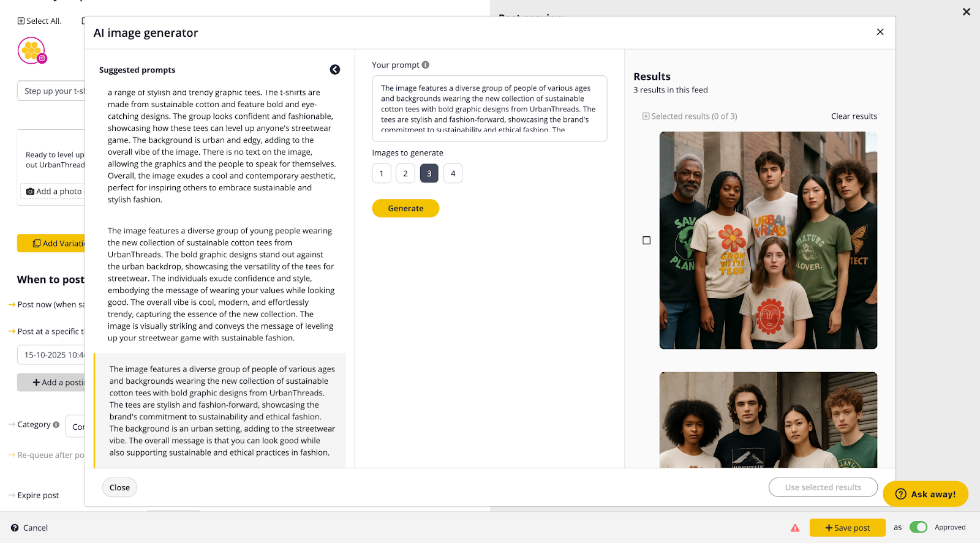Close the post editor with the outer X

(967, 12)
